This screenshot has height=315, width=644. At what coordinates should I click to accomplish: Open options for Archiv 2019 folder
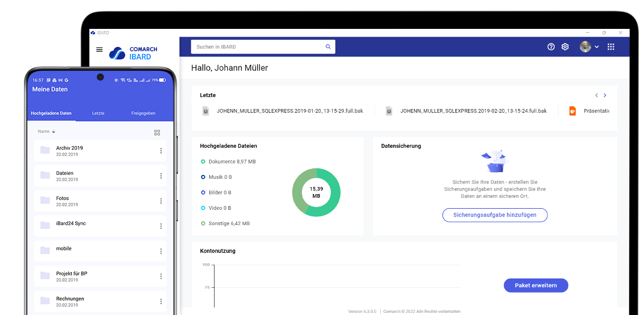click(x=161, y=151)
